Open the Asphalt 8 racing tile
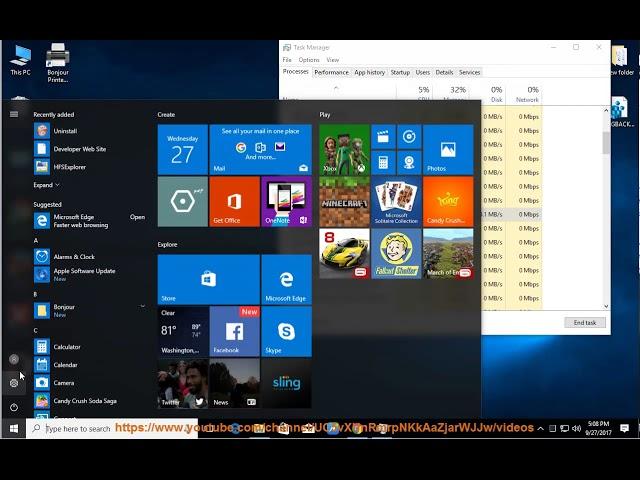The width and height of the screenshot is (640, 480). coord(344,253)
